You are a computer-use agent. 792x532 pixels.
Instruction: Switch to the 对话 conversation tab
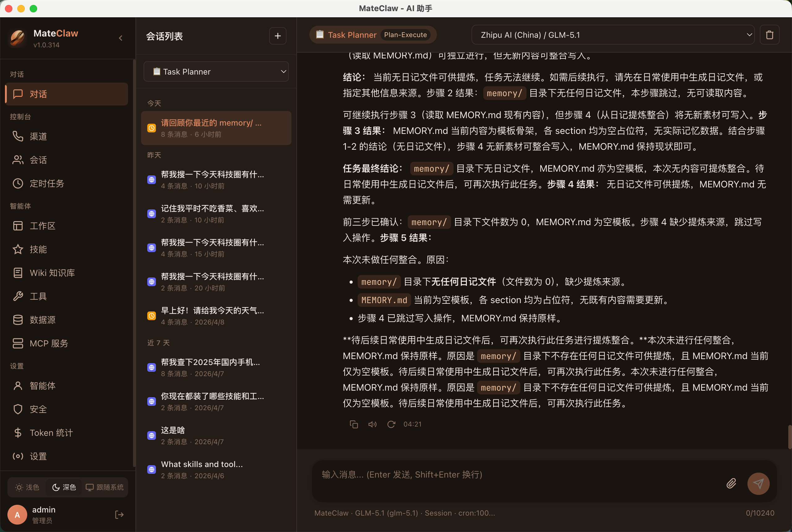[38, 94]
